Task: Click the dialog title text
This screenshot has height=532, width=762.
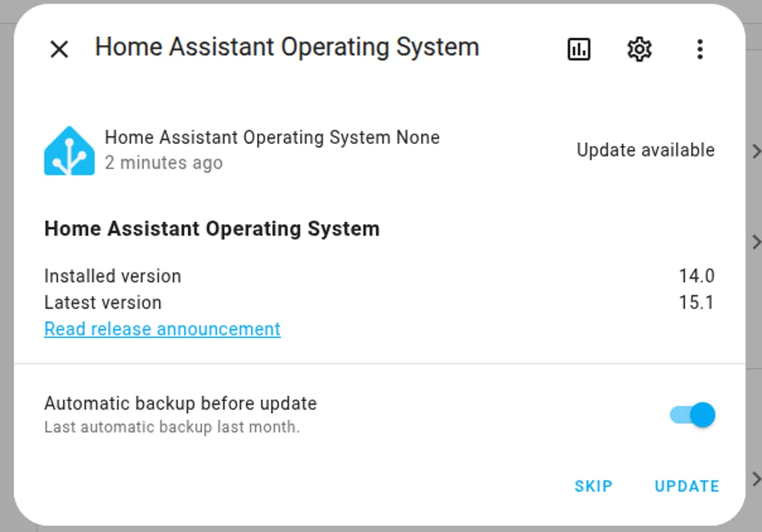Action: pyautogui.click(x=287, y=47)
